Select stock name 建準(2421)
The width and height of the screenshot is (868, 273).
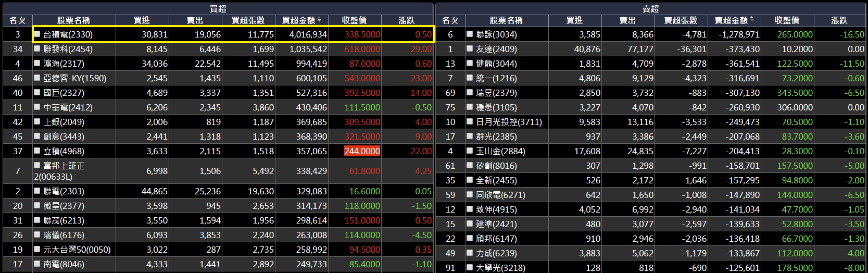(496, 224)
